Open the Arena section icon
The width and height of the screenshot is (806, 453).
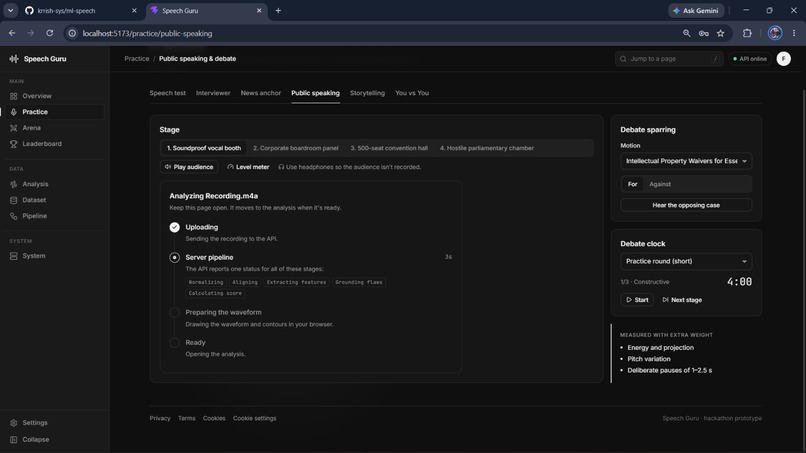tap(14, 128)
